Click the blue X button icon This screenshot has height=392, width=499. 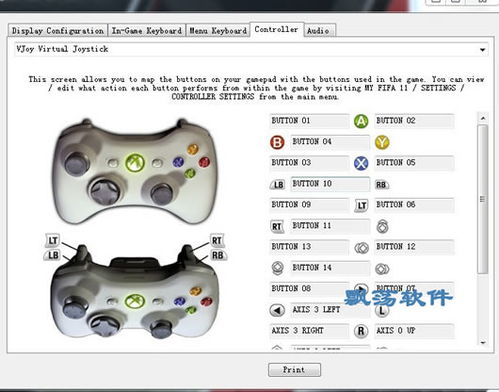[361, 163]
